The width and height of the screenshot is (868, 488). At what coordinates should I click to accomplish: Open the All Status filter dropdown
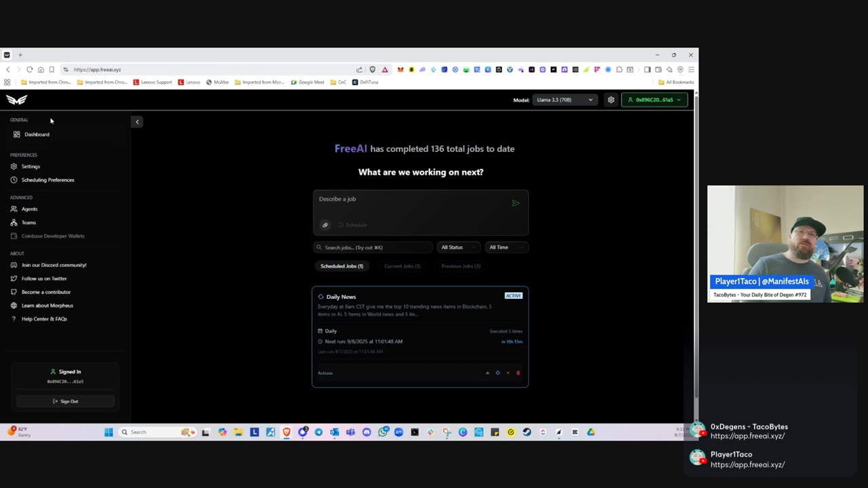pos(458,247)
